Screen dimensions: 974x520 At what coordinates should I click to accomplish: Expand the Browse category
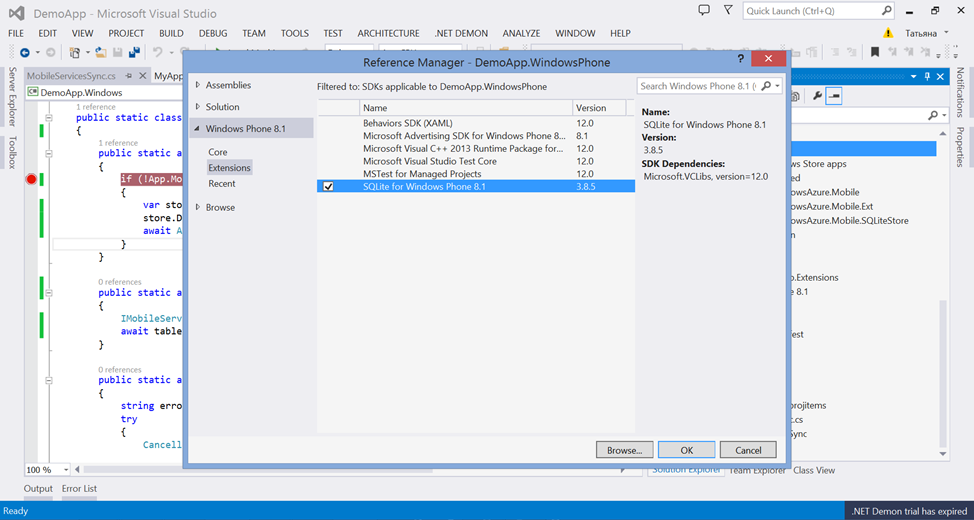[198, 207]
